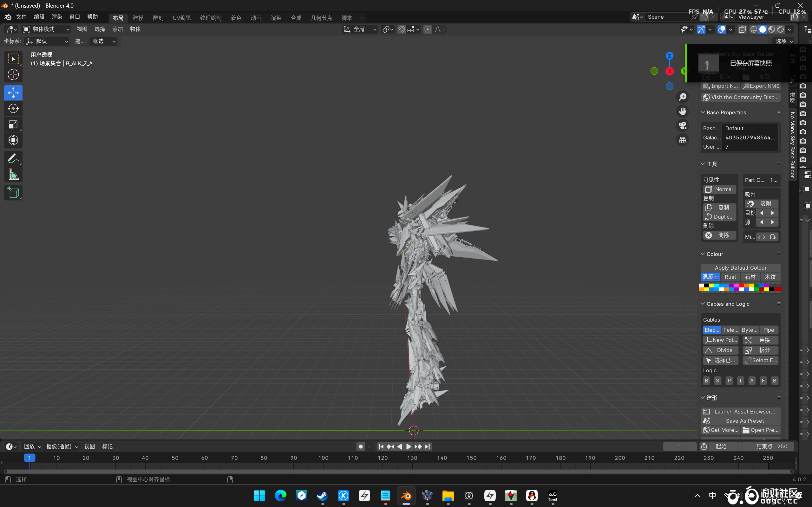This screenshot has width=812, height=507.
Task: Toggle snapping magnet in header
Action: (x=402, y=29)
